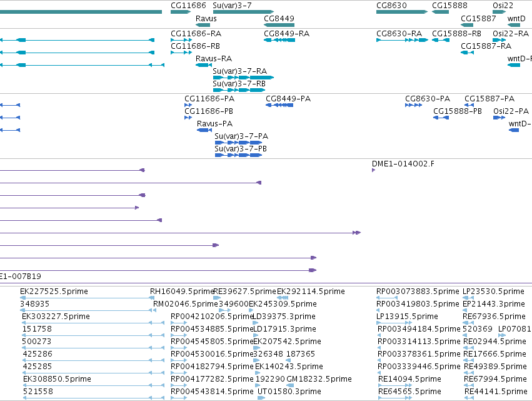Screen dimensions: 532x401
Task: Click the CG15887 gene label
Action: point(478,19)
